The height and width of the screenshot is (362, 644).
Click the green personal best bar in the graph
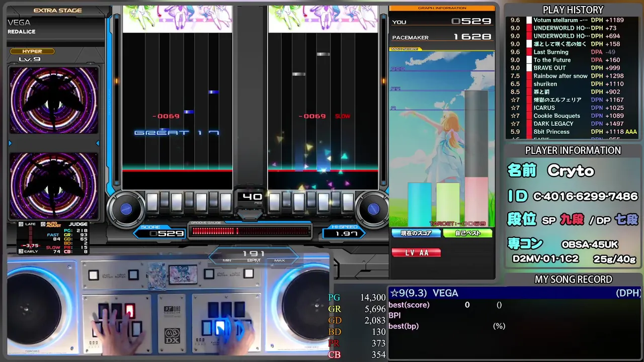[448, 204]
